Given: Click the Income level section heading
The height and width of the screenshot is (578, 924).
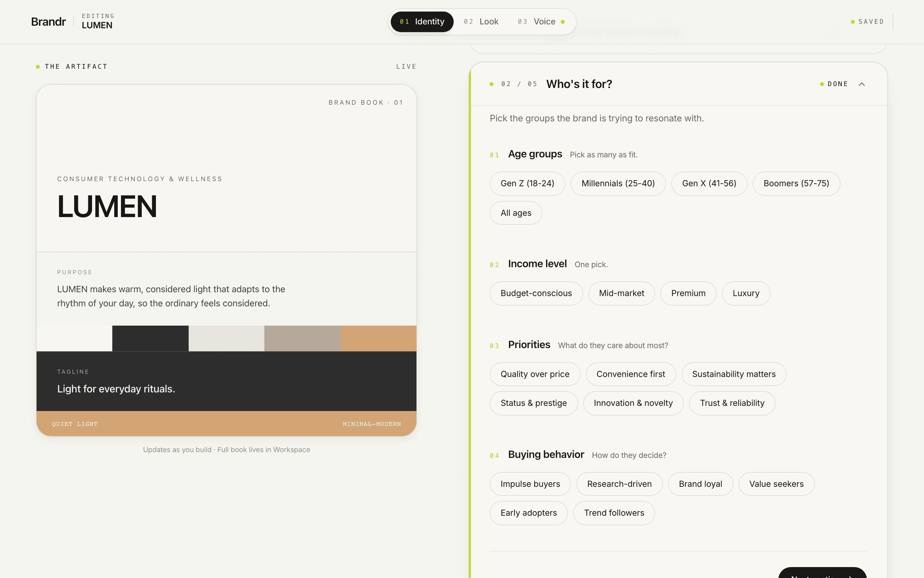Looking at the screenshot, I should (537, 264).
